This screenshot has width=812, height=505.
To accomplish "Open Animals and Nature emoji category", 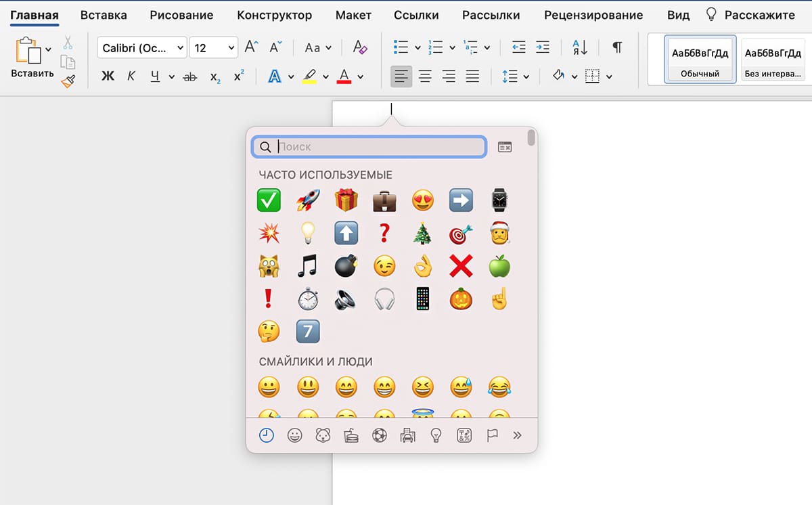I will (x=323, y=435).
